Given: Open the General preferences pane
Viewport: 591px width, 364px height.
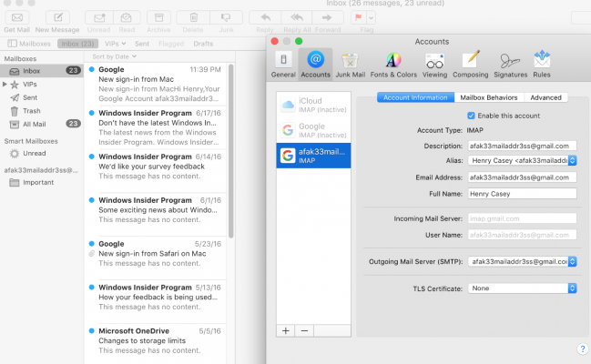Looking at the screenshot, I should [x=283, y=64].
